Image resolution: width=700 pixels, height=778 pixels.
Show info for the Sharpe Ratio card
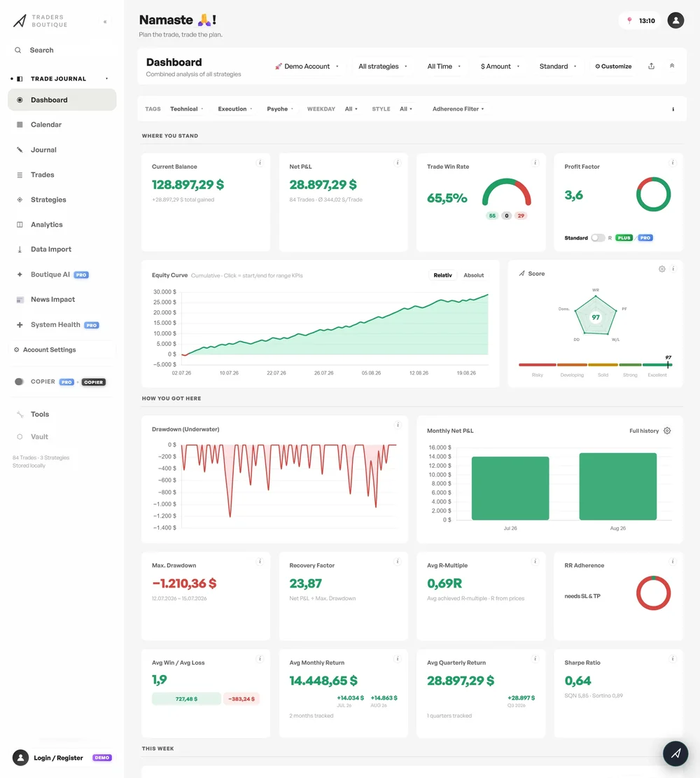(x=673, y=659)
